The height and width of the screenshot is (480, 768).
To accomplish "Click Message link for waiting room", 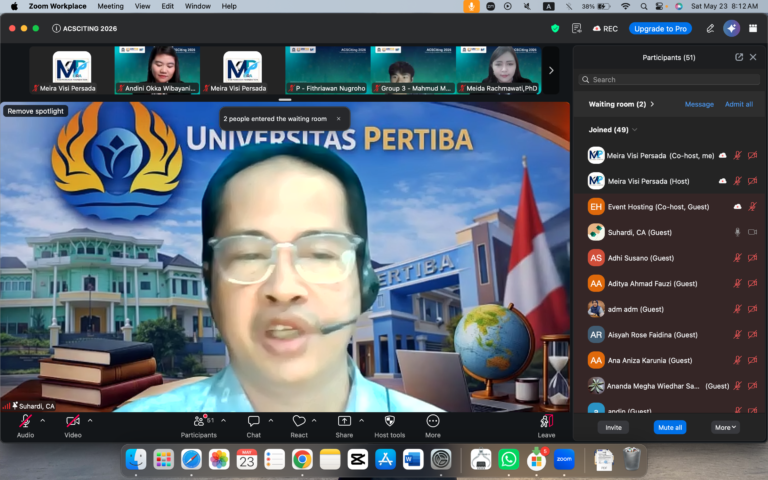I will pyautogui.click(x=699, y=104).
